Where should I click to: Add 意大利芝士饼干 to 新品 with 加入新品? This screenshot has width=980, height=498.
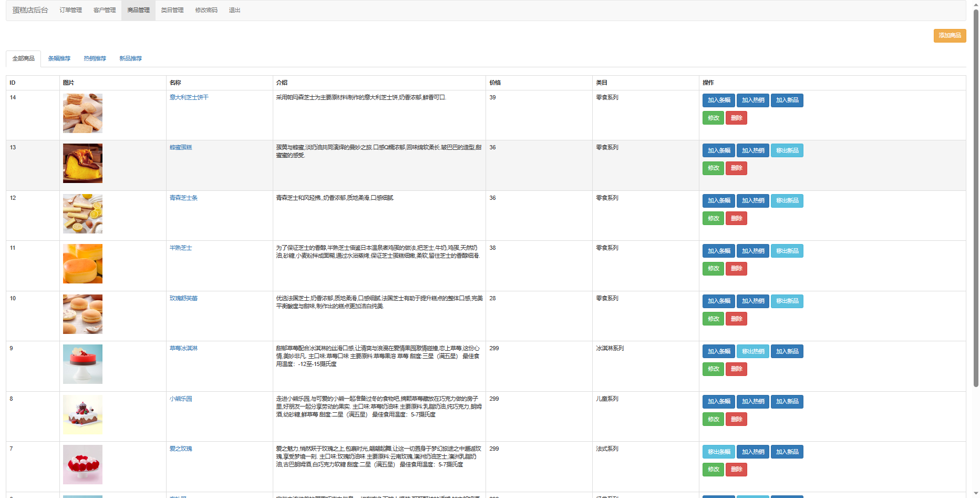coord(787,100)
